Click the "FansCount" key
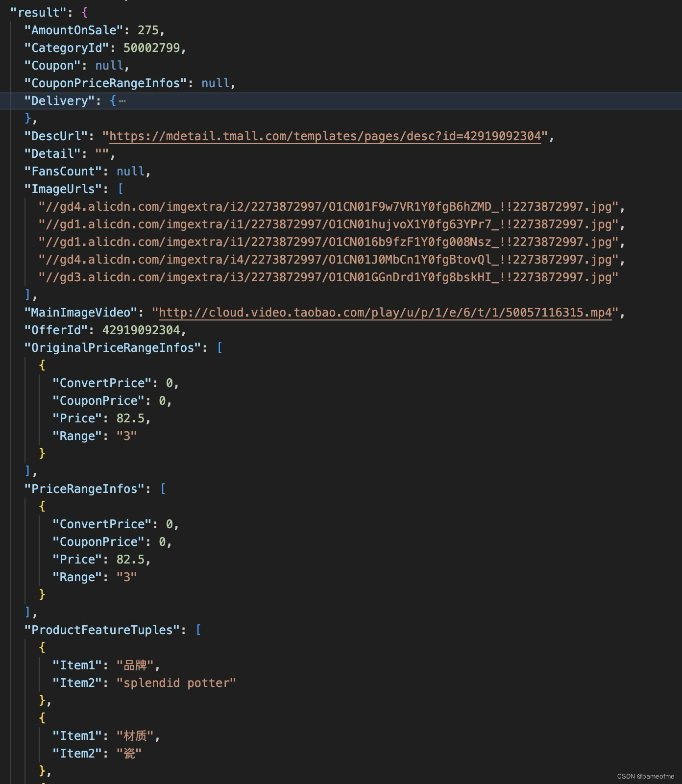Screen dimensions: 682x784 coord(63,171)
